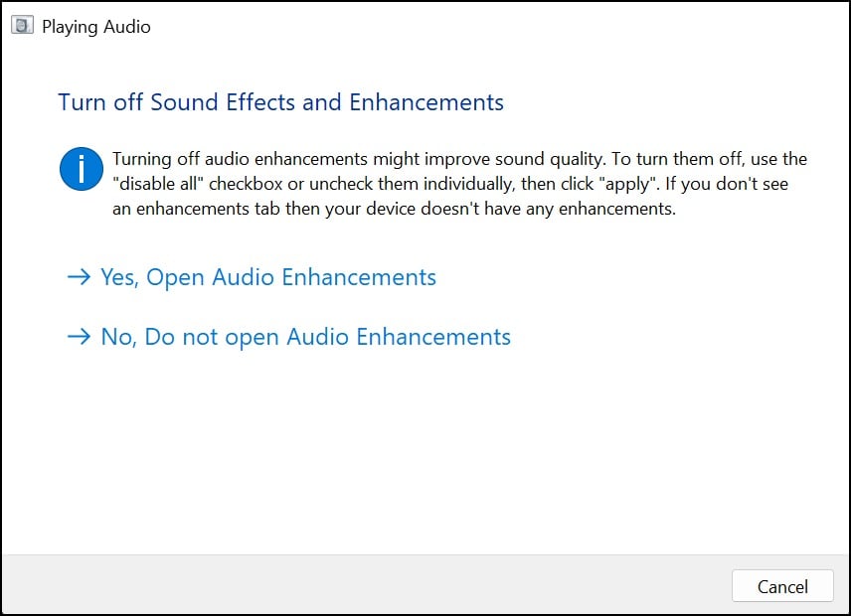Viewport: 851px width, 616px height.
Task: Choose No, Do not open Audio Enhancements
Action: click(x=305, y=337)
